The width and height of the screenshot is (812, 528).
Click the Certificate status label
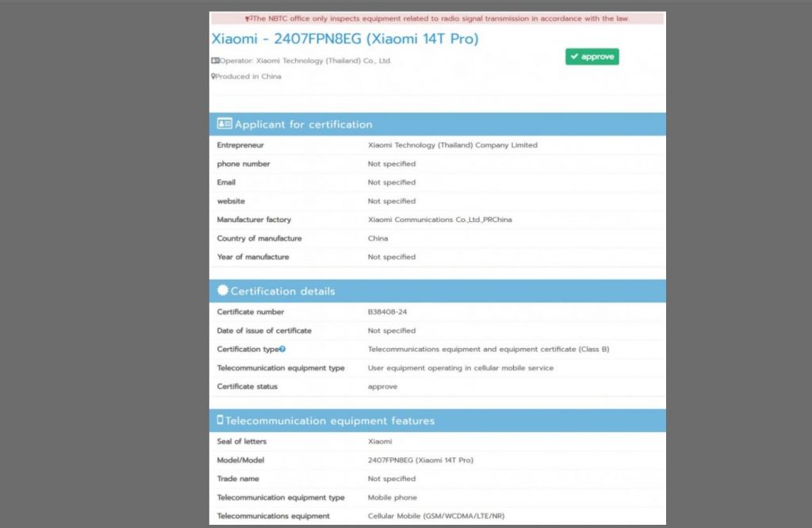coord(247,387)
